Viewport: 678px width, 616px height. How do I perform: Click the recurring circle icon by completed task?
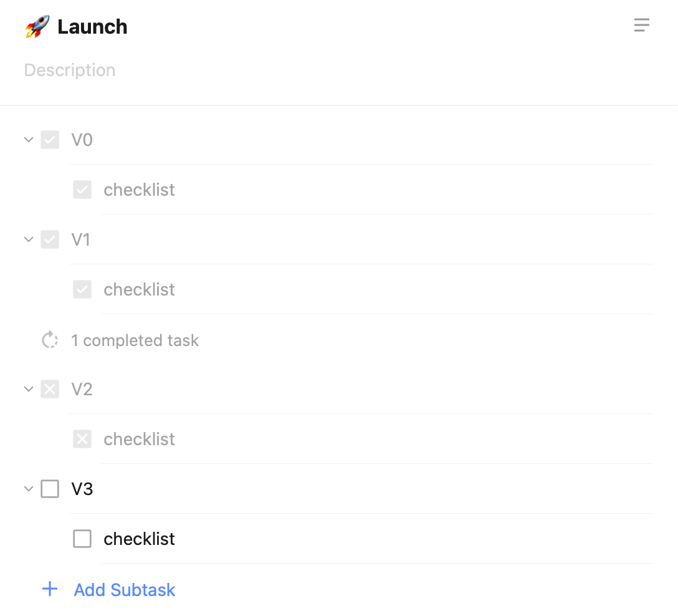point(50,340)
